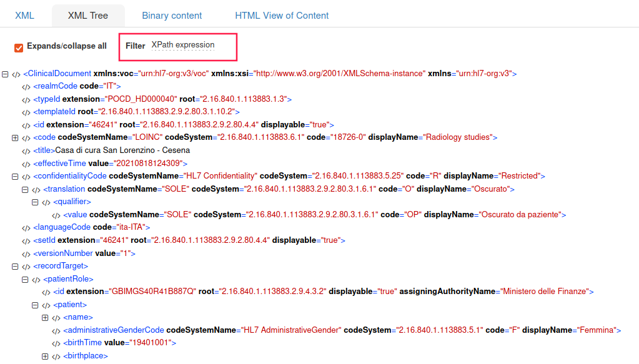Click the code icon beside effectiveTime

[x=26, y=164]
